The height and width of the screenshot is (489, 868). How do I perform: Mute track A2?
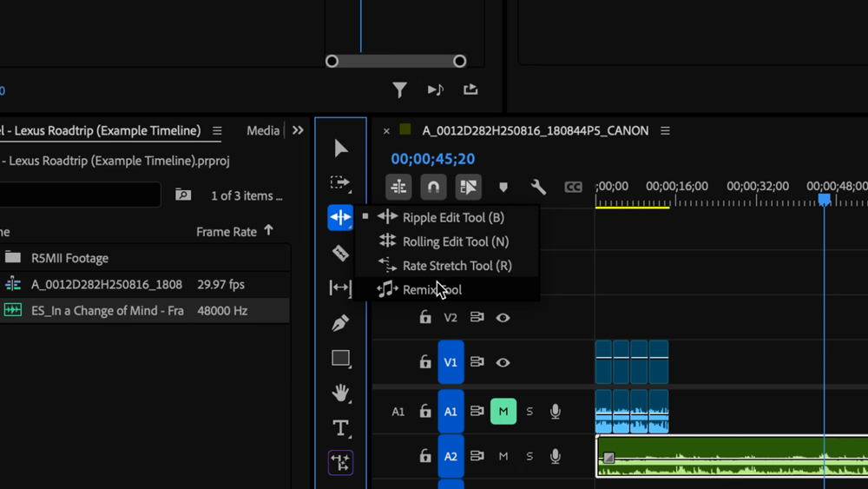[x=503, y=456]
